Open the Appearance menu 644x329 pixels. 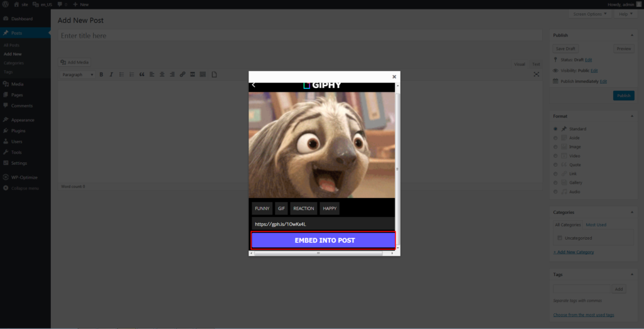tap(23, 120)
